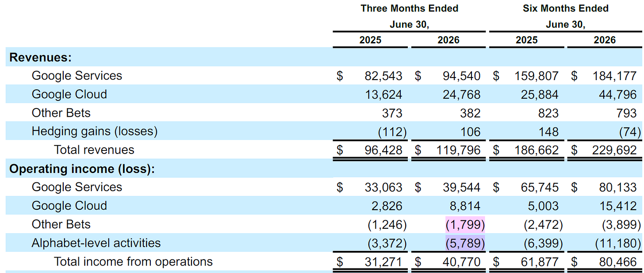
Task: Select the total operating income 61,877
Action: pyautogui.click(x=540, y=262)
